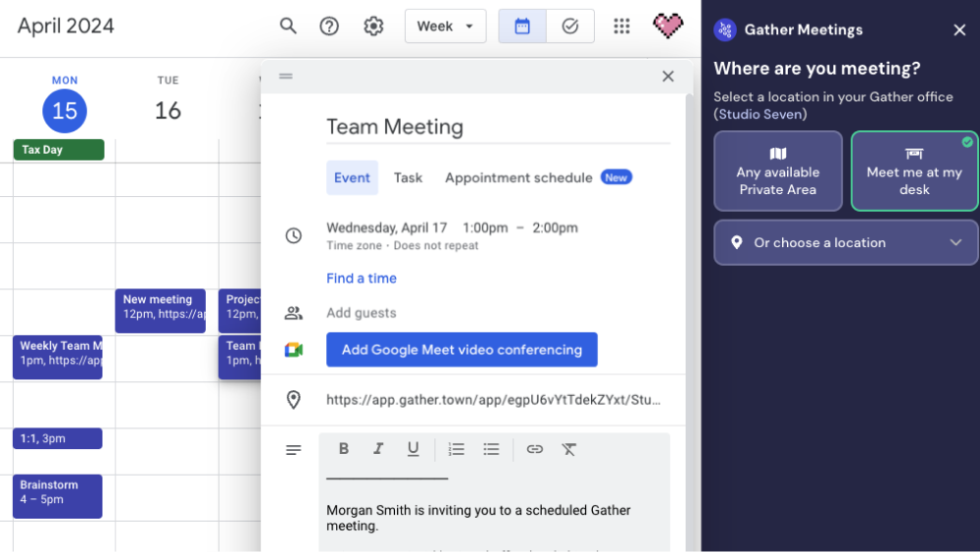Close the Gather Meetings side panel
Image resolution: width=980 pixels, height=552 pixels.
pyautogui.click(x=959, y=30)
